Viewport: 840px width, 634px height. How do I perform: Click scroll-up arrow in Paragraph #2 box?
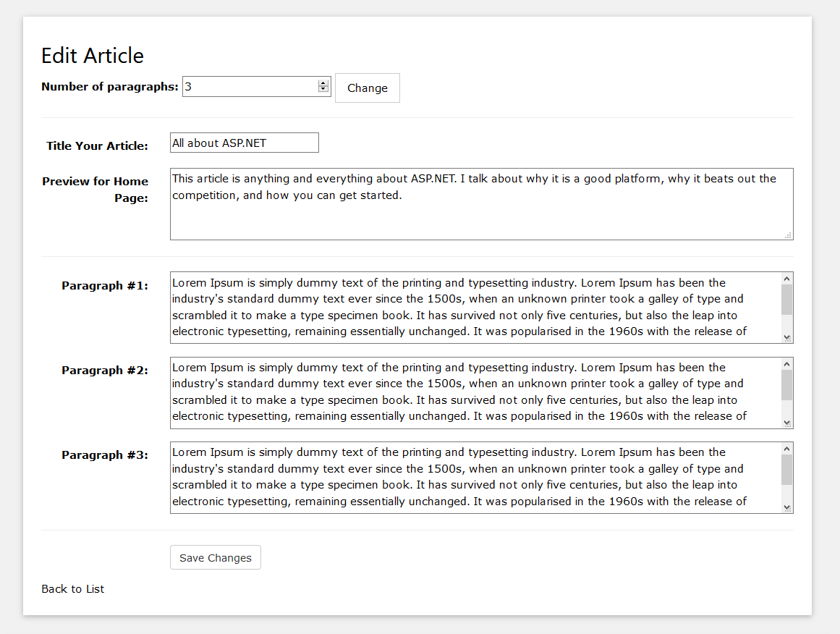(787, 364)
